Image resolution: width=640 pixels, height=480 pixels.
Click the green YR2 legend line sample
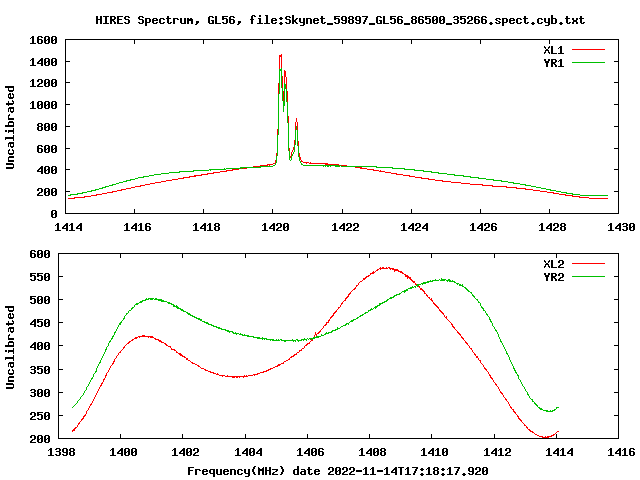tap(588, 277)
